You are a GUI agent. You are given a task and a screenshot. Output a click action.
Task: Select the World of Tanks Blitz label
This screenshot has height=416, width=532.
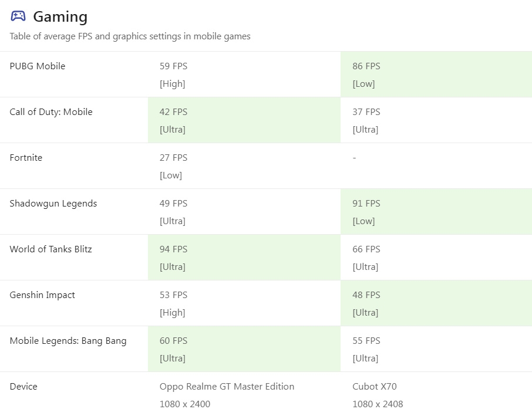(50, 249)
